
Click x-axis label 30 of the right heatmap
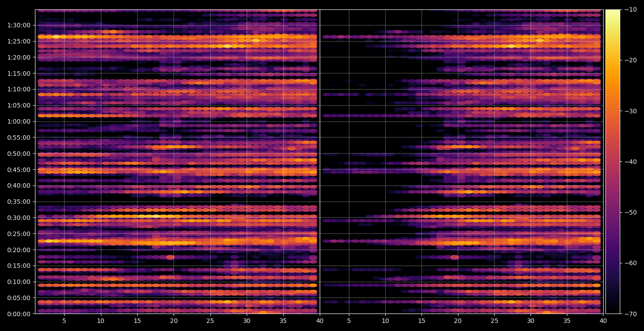[x=531, y=321]
